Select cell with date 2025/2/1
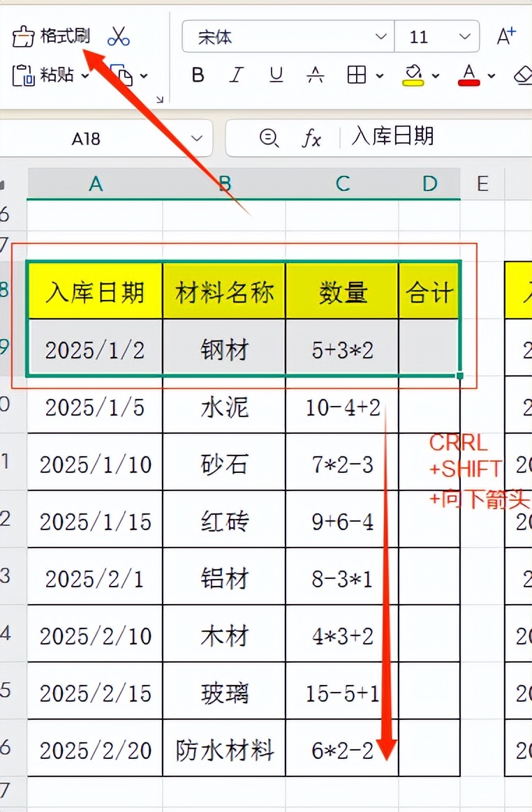Viewport: 532px width, 812px height. tap(96, 577)
